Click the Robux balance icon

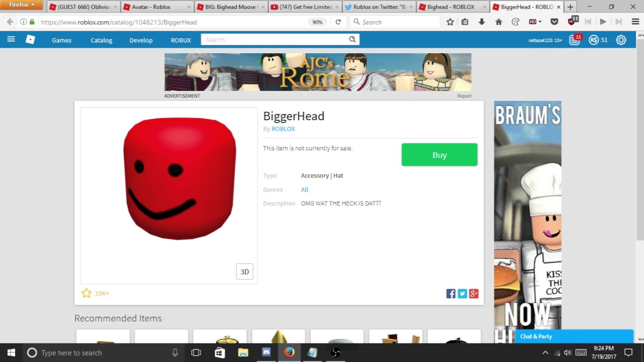tap(594, 40)
